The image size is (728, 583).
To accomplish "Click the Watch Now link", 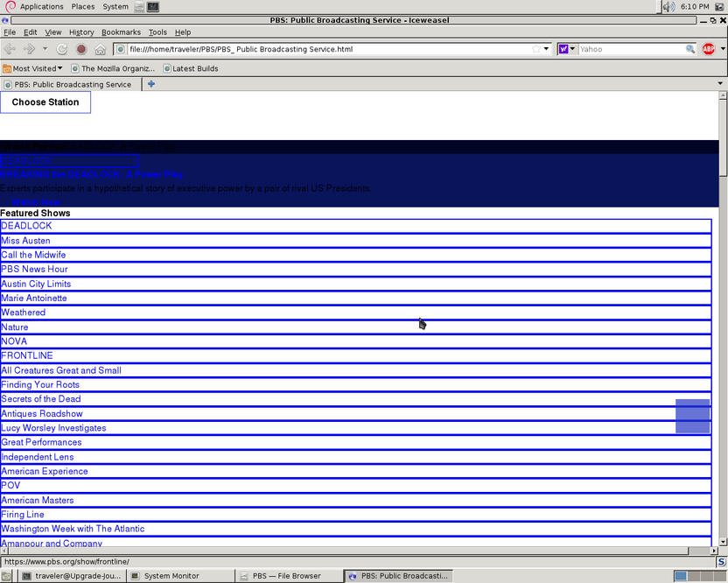I will click(x=36, y=202).
